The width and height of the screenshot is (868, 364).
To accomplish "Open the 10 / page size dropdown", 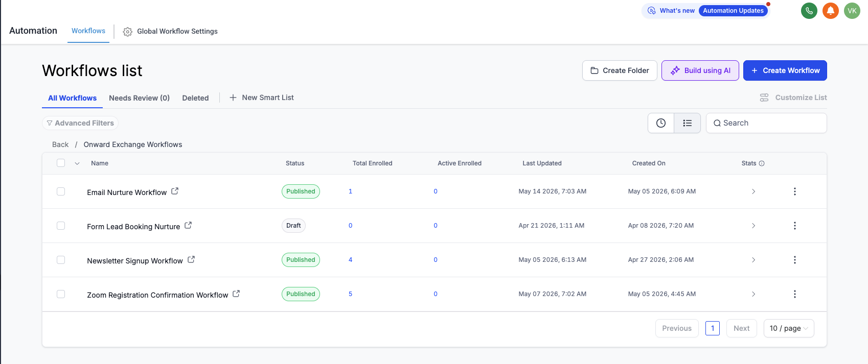I will (789, 328).
